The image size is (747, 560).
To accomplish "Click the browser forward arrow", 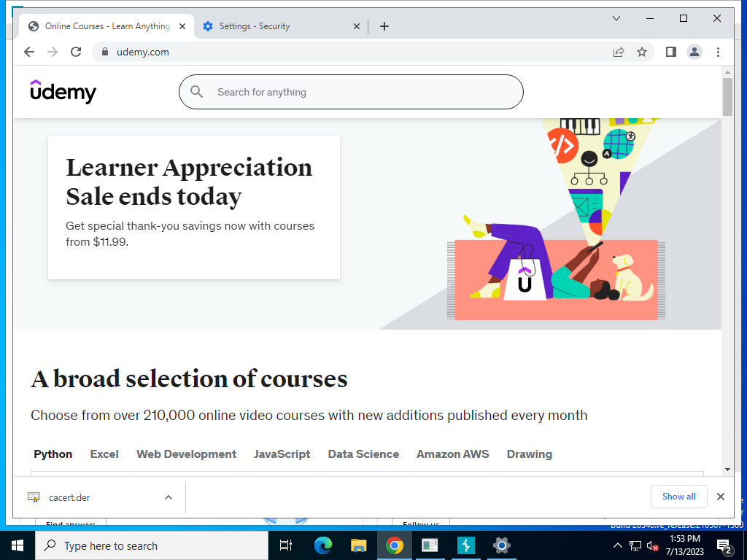I will (53, 52).
